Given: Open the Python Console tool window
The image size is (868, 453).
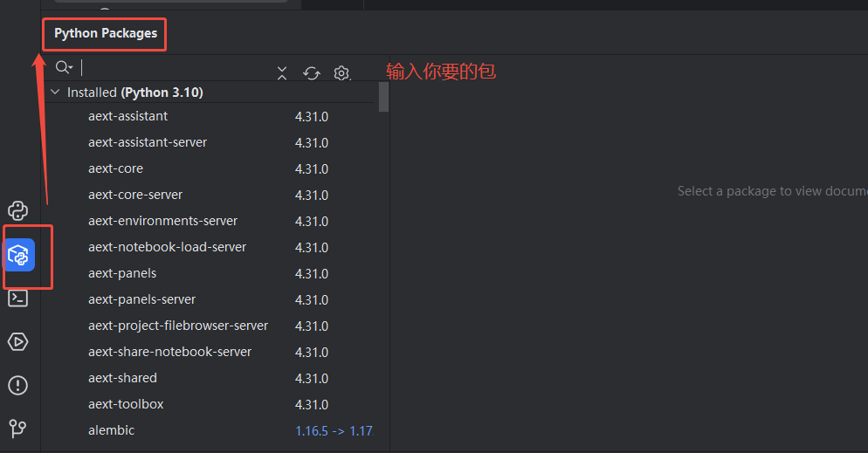Looking at the screenshot, I should [17, 210].
